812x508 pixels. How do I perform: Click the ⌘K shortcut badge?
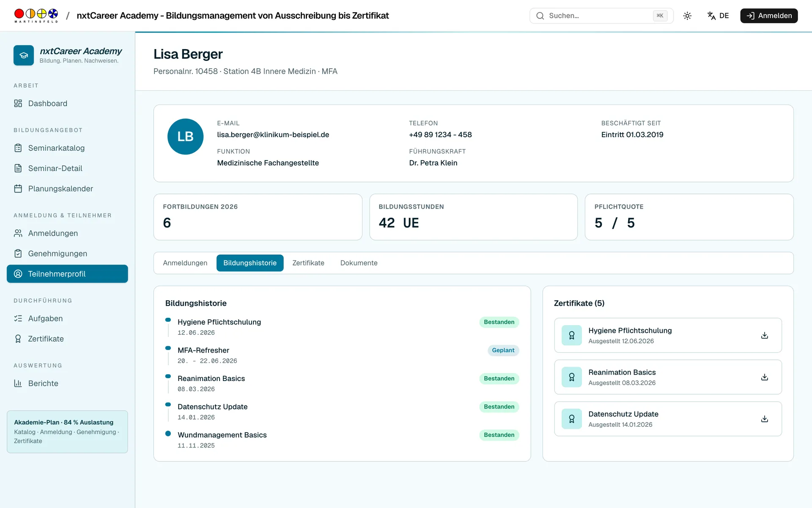point(660,16)
